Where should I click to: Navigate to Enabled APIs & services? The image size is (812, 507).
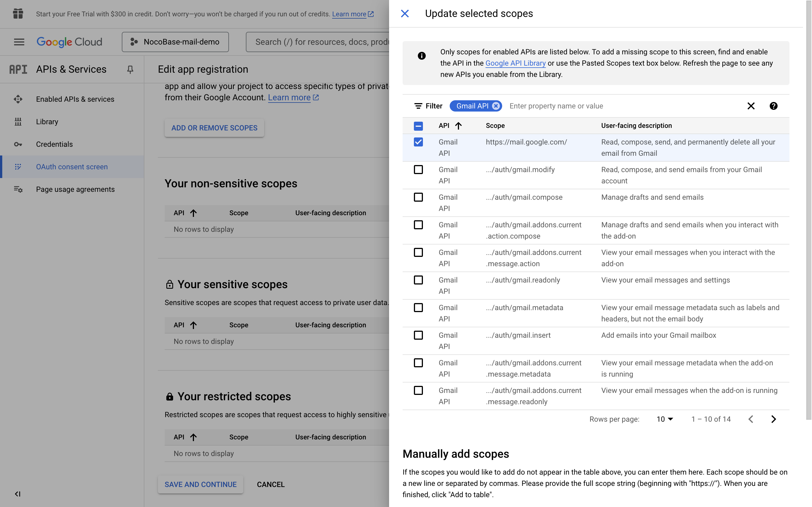pos(75,99)
